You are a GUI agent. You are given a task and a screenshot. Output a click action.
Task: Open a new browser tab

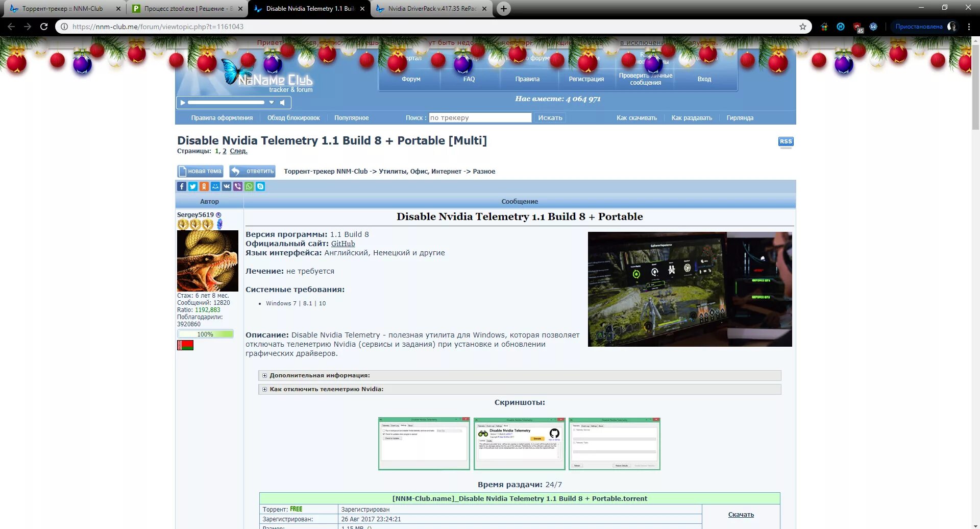pyautogui.click(x=503, y=9)
